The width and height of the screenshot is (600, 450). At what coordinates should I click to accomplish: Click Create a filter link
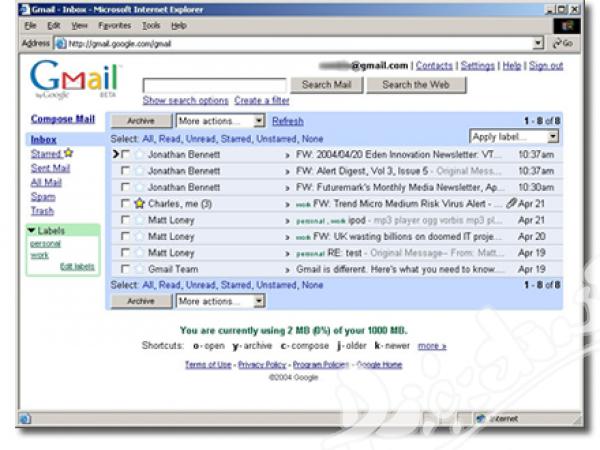coord(262,100)
